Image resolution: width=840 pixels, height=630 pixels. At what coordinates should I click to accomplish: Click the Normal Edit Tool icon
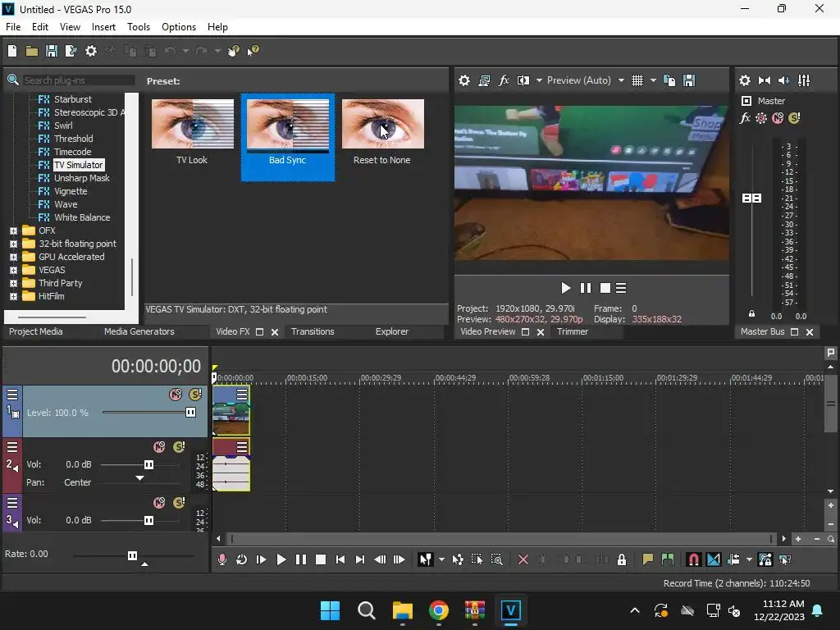(x=425, y=559)
